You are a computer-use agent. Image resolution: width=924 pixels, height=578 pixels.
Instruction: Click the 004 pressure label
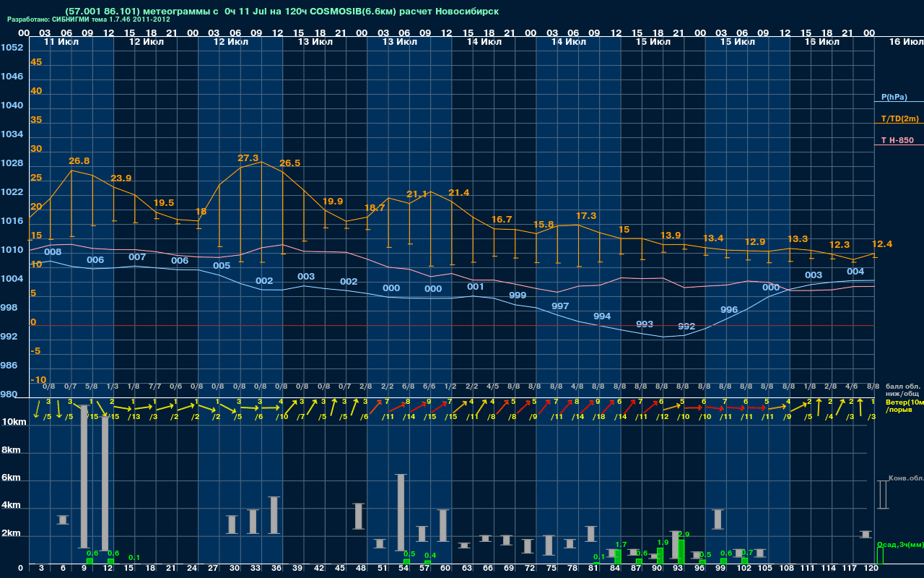click(855, 271)
